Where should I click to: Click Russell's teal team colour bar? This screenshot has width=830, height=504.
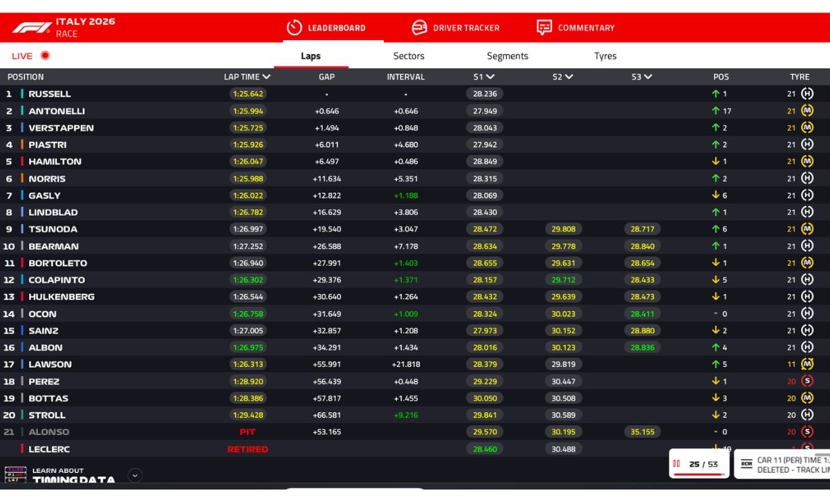(x=22, y=94)
